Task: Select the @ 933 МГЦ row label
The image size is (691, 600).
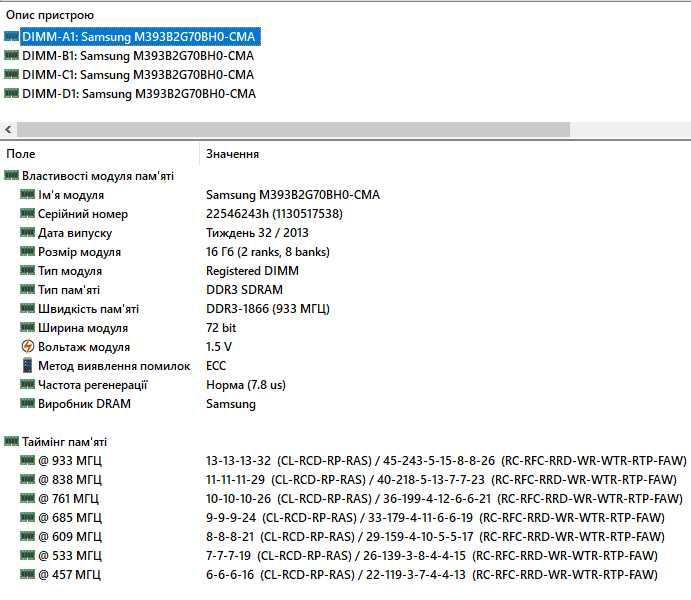Action: tap(70, 461)
